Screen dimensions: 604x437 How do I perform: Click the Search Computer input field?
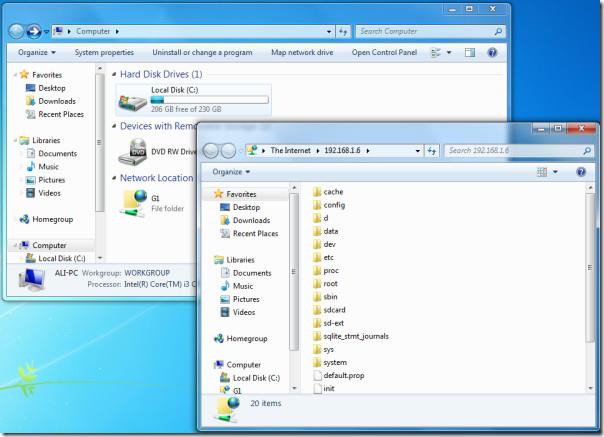tap(424, 32)
